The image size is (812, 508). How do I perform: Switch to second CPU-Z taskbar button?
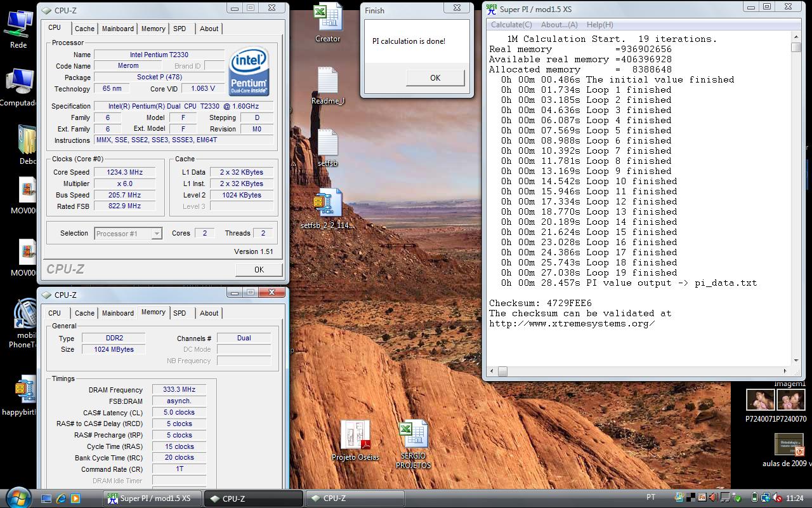click(355, 498)
